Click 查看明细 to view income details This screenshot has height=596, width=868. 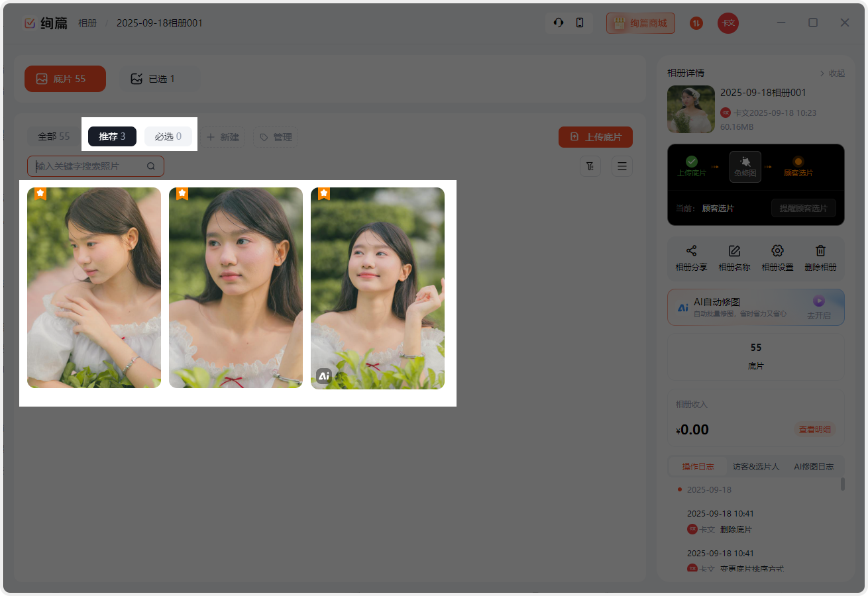click(x=814, y=429)
